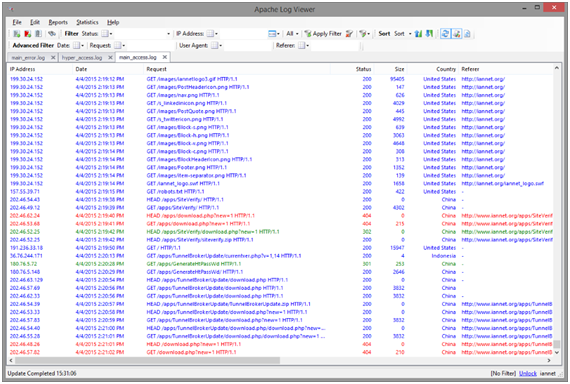Click the Apply Filter button
This screenshot has width=570, height=384.
pyautogui.click(x=323, y=34)
